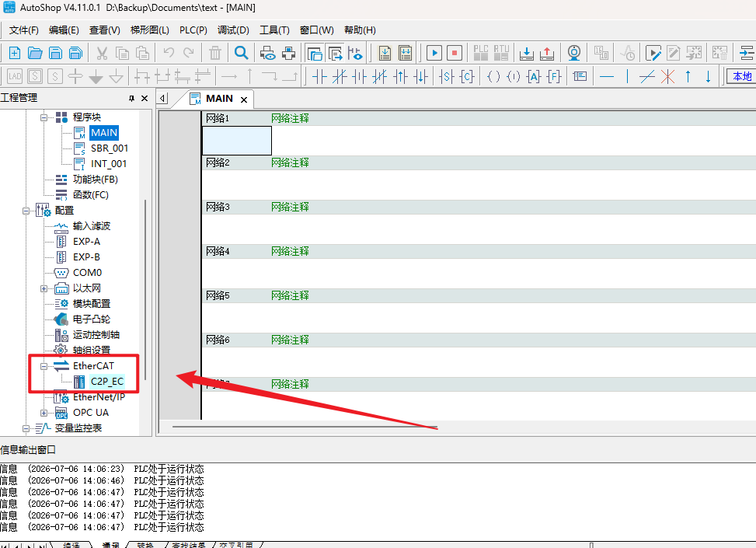This screenshot has width=756, height=548.
Task: Open the 文件(F) menu
Action: click(23, 30)
